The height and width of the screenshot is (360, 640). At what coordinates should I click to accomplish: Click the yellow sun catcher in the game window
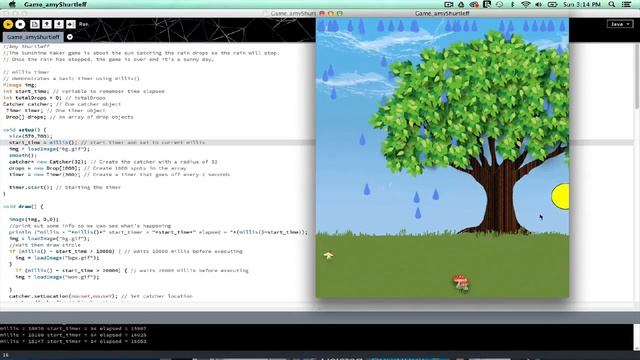point(561,197)
